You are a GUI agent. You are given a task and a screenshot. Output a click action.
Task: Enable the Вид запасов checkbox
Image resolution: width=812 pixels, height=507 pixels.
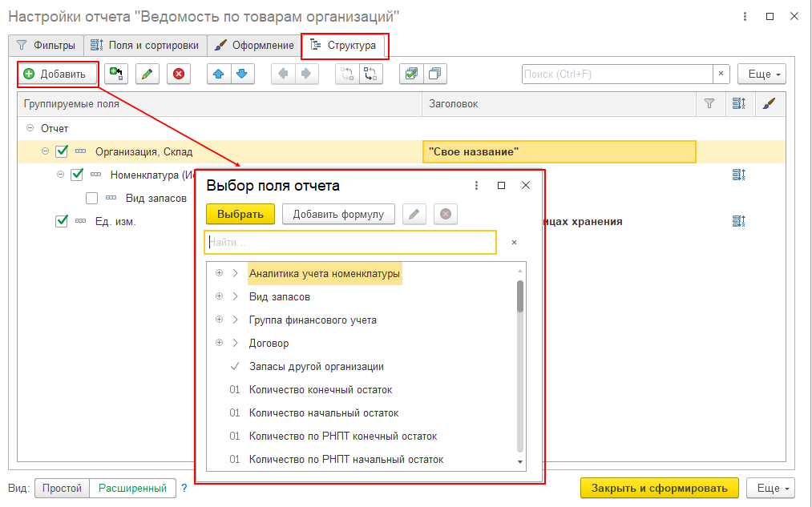(91, 198)
